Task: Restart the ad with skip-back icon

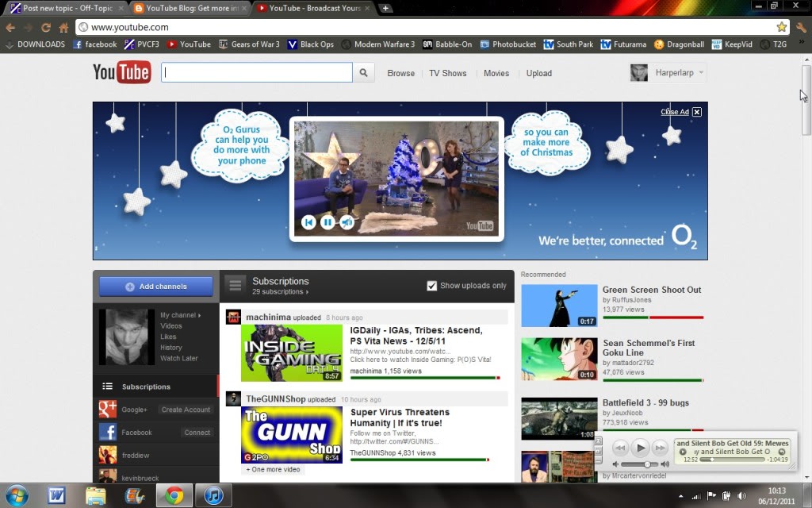Action: pyautogui.click(x=308, y=222)
